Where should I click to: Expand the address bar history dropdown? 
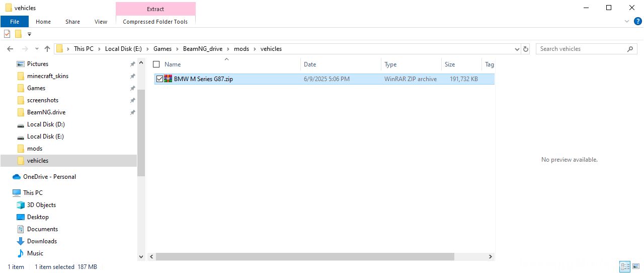click(517, 49)
